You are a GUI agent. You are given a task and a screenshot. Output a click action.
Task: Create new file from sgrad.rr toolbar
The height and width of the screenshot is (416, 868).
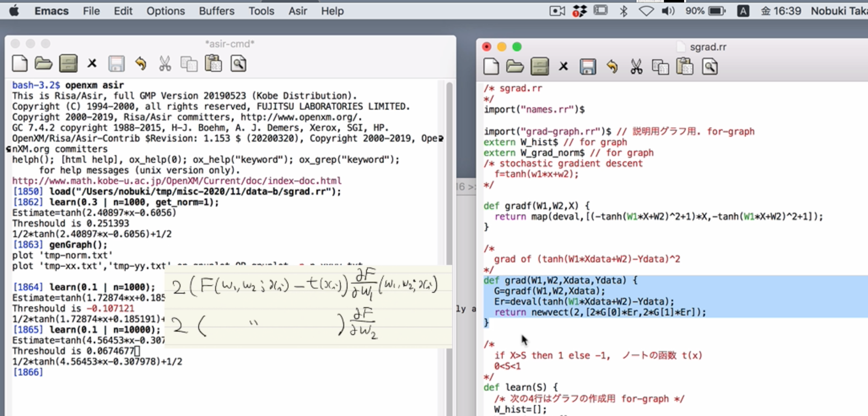491,67
